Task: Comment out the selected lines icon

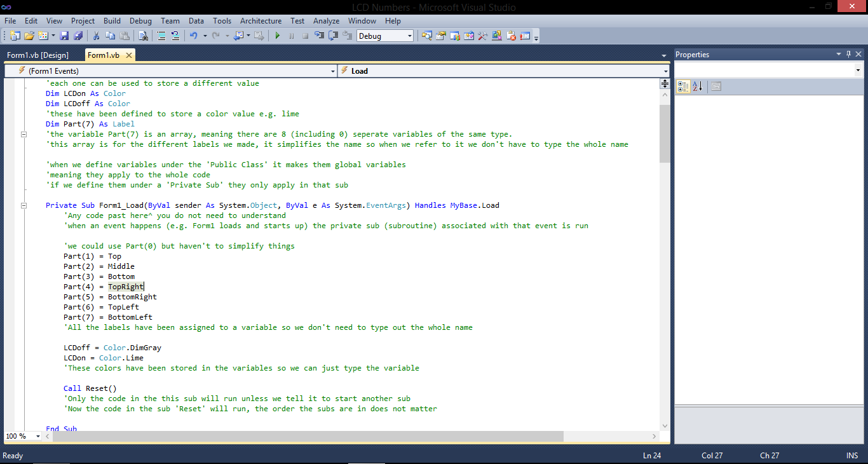Action: [x=161, y=36]
